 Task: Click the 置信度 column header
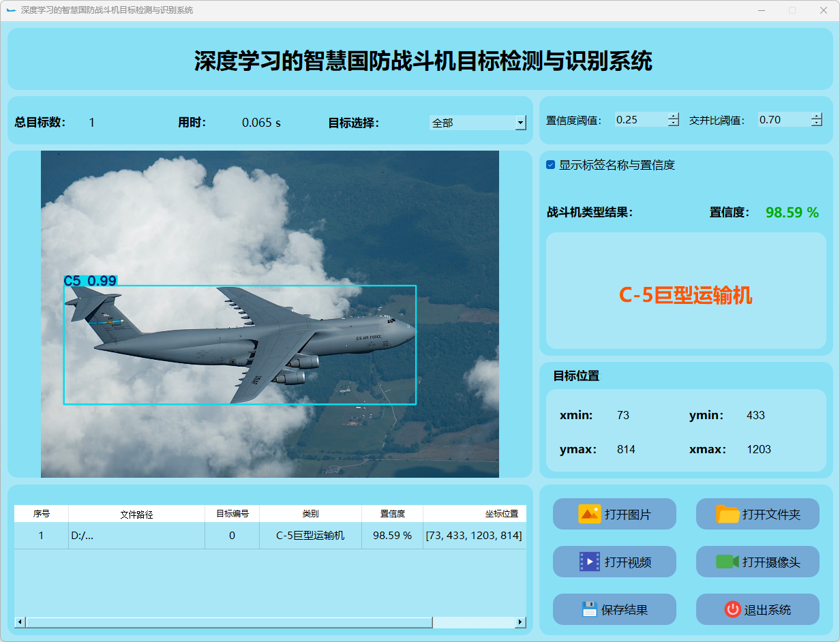tap(392, 514)
